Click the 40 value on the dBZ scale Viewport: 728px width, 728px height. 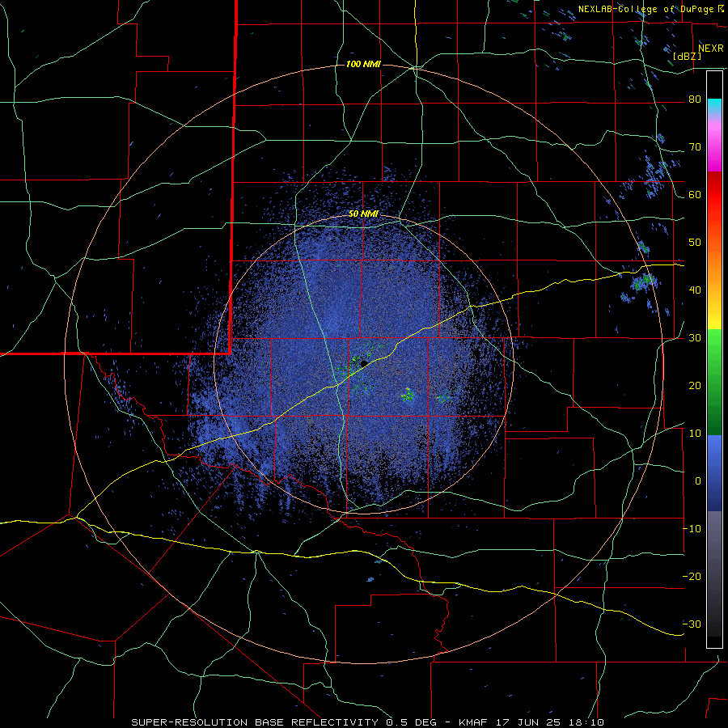coord(695,290)
